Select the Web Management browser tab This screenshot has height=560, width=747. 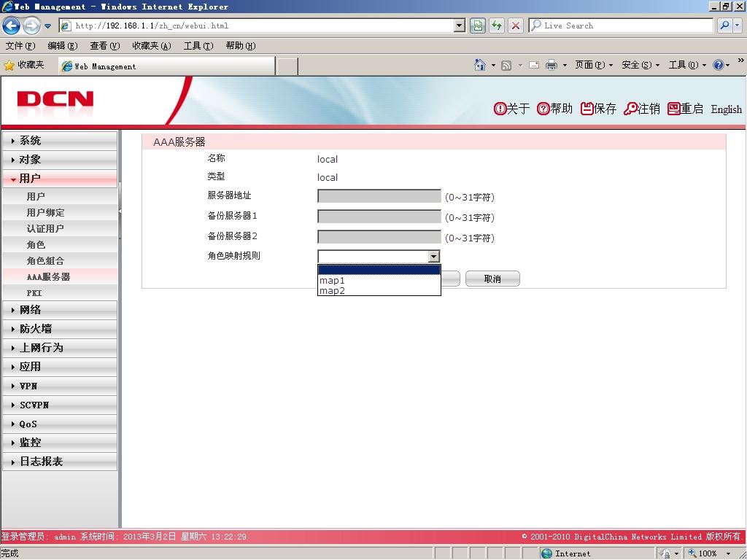click(x=167, y=66)
